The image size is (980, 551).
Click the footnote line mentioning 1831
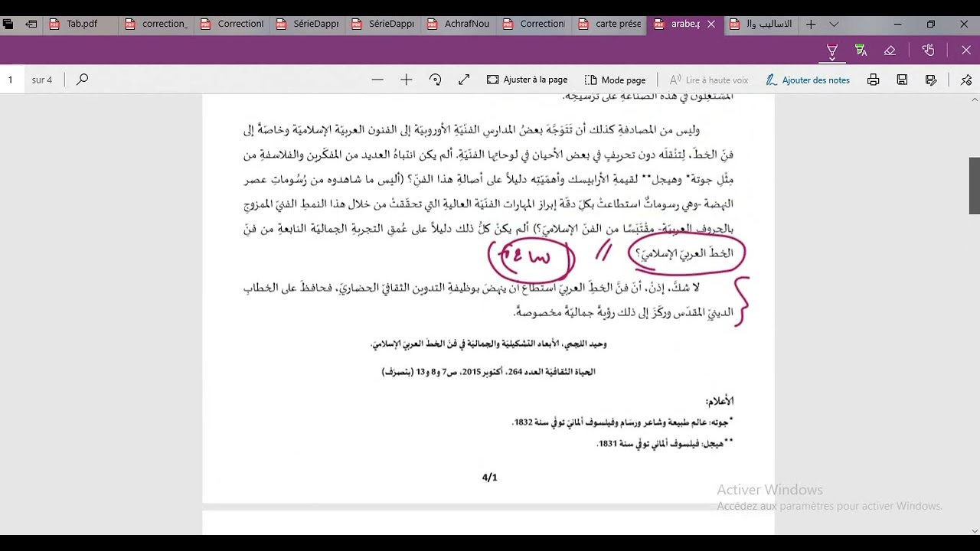(x=665, y=442)
